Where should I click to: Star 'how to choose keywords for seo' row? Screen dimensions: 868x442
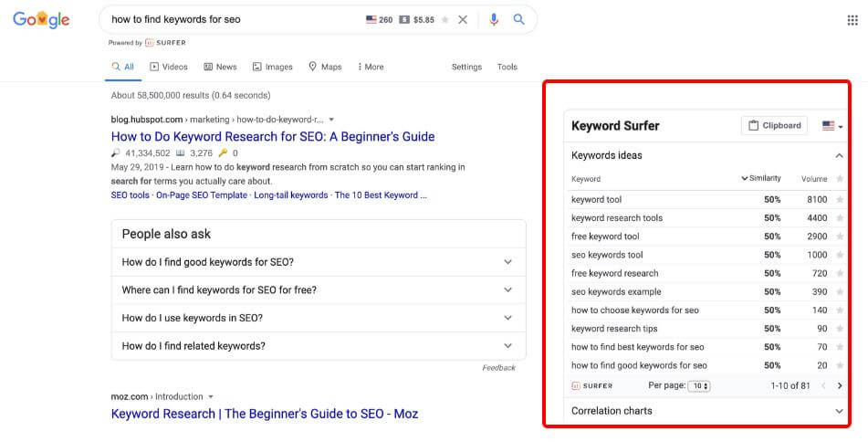pyautogui.click(x=840, y=310)
